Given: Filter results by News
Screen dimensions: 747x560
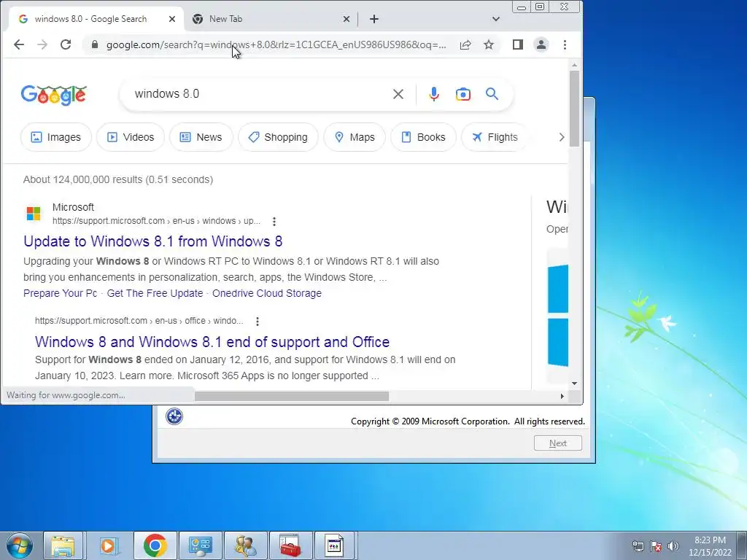Looking at the screenshot, I should click(201, 137).
